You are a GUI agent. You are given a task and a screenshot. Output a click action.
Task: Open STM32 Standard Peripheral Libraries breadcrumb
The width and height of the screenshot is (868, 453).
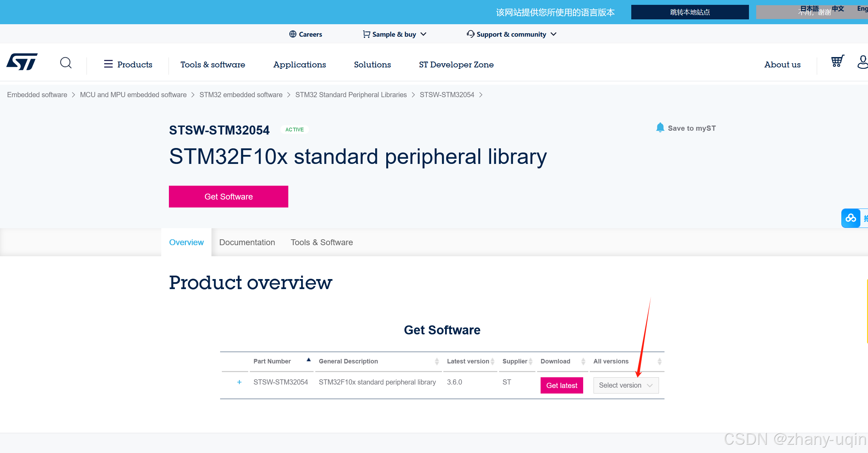(351, 95)
